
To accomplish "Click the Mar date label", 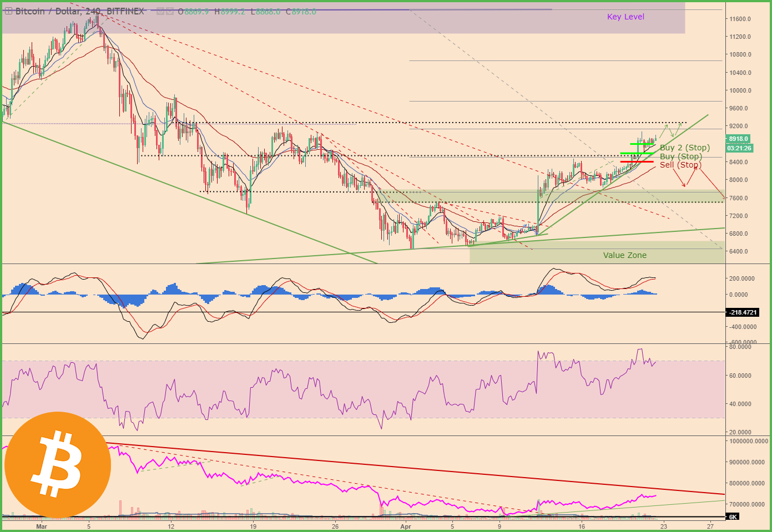I will [42, 526].
